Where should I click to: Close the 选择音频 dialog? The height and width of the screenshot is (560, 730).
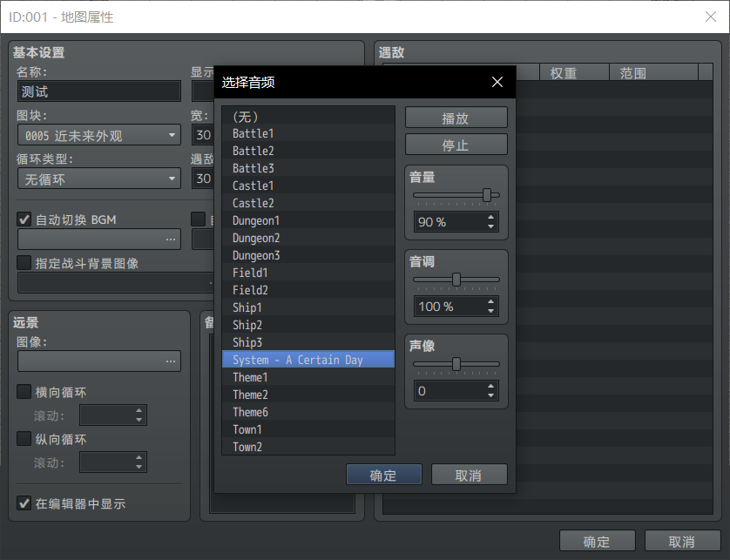click(x=497, y=82)
